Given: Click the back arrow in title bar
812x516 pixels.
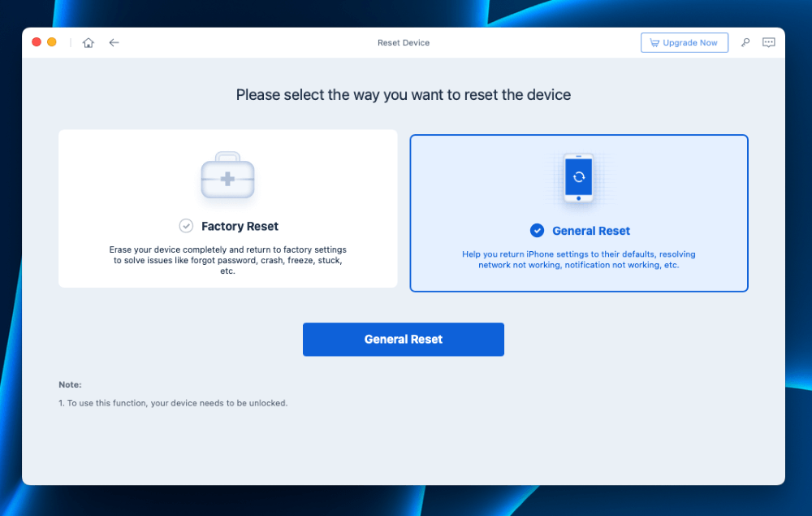Looking at the screenshot, I should (x=114, y=43).
